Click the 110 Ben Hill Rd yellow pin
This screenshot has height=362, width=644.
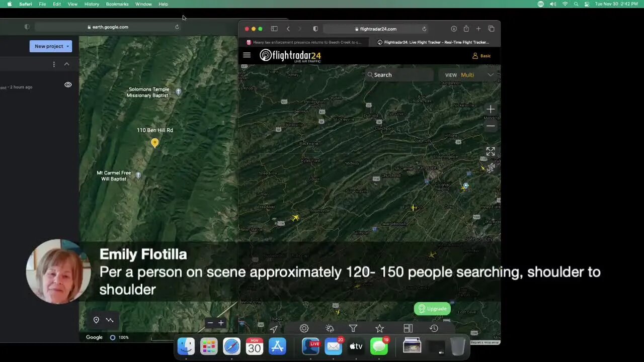[154, 143]
